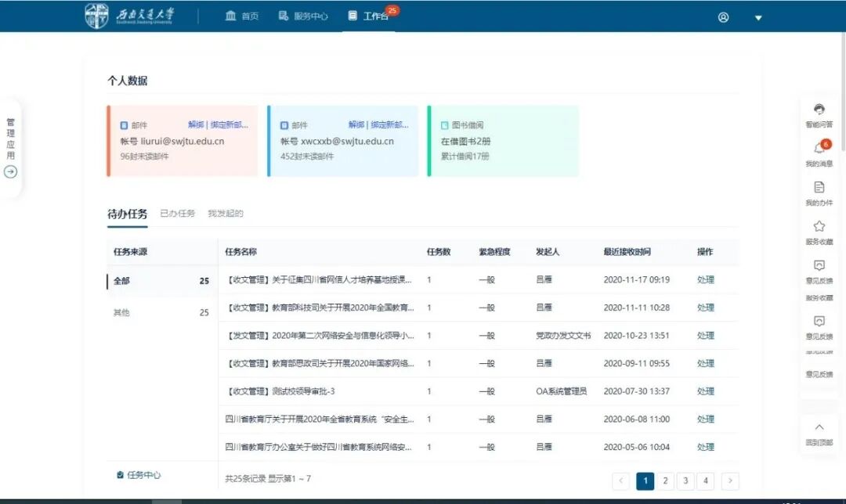Click 处理 for 测试校领导审批-3 task
The width and height of the screenshot is (846, 504).
click(706, 391)
